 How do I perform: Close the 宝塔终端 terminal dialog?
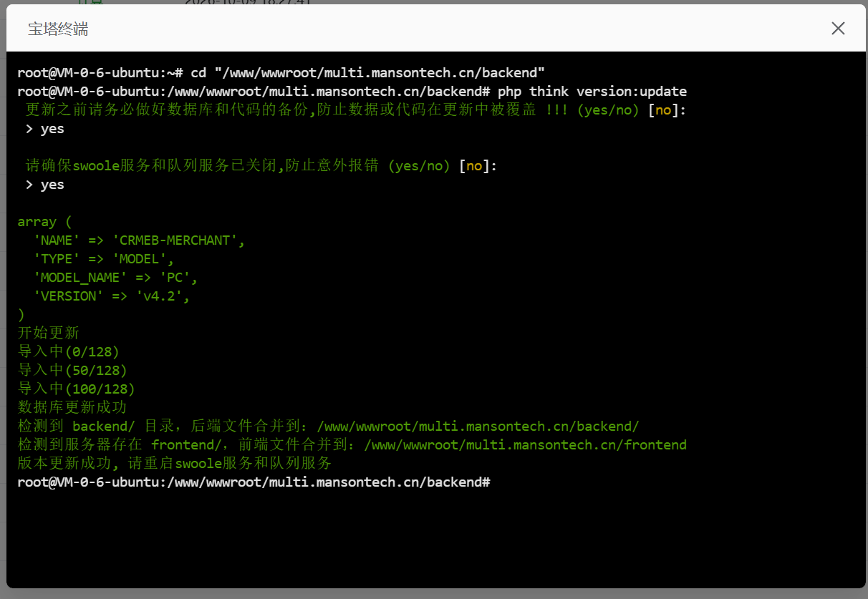click(838, 29)
